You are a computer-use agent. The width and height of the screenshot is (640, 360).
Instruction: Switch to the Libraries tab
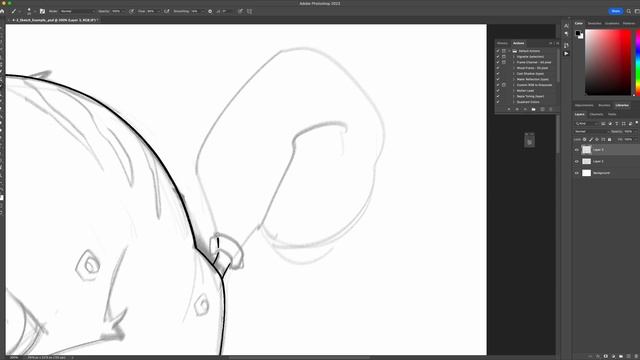[x=622, y=105]
